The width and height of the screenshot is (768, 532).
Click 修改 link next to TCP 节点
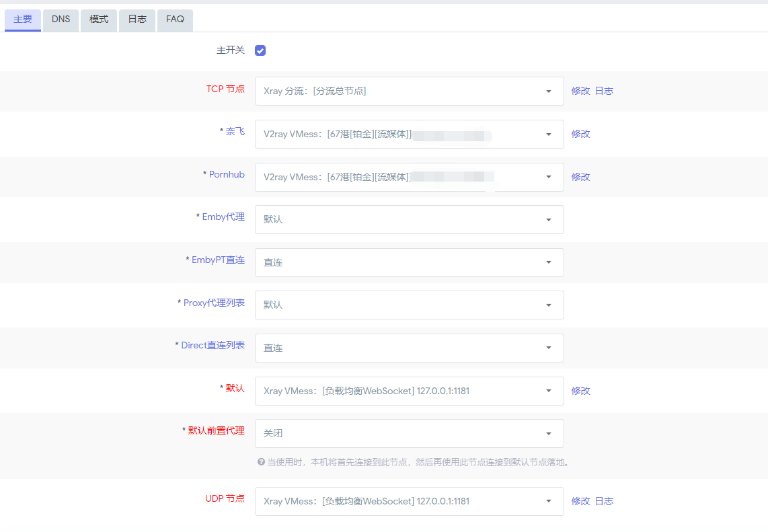click(x=580, y=91)
